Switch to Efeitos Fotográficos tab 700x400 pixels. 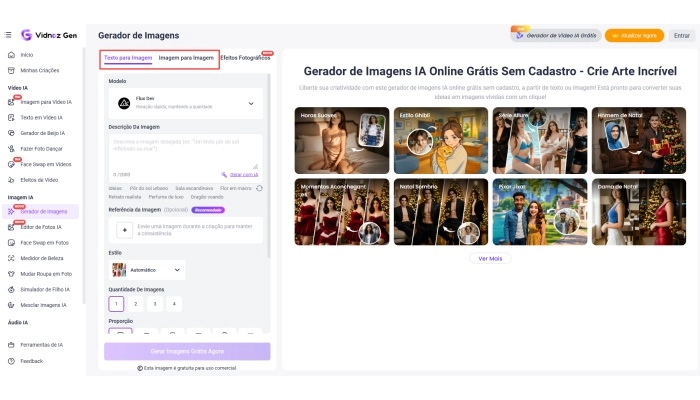point(245,58)
